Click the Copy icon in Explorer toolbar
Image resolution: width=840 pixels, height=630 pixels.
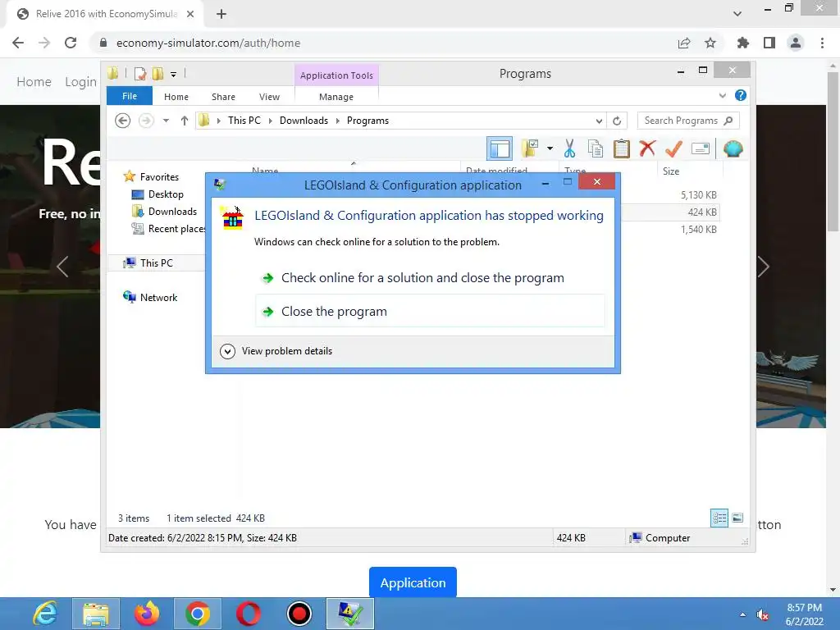(x=596, y=149)
